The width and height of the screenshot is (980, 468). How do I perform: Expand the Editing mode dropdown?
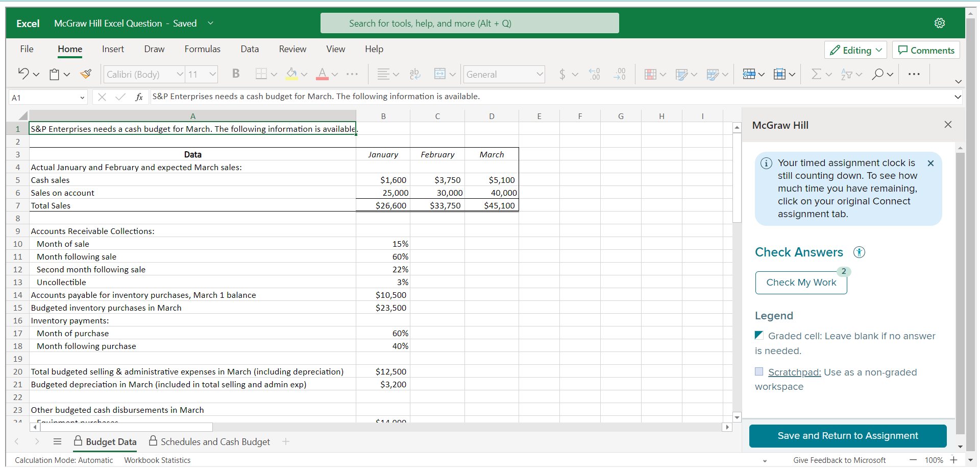click(x=855, y=50)
